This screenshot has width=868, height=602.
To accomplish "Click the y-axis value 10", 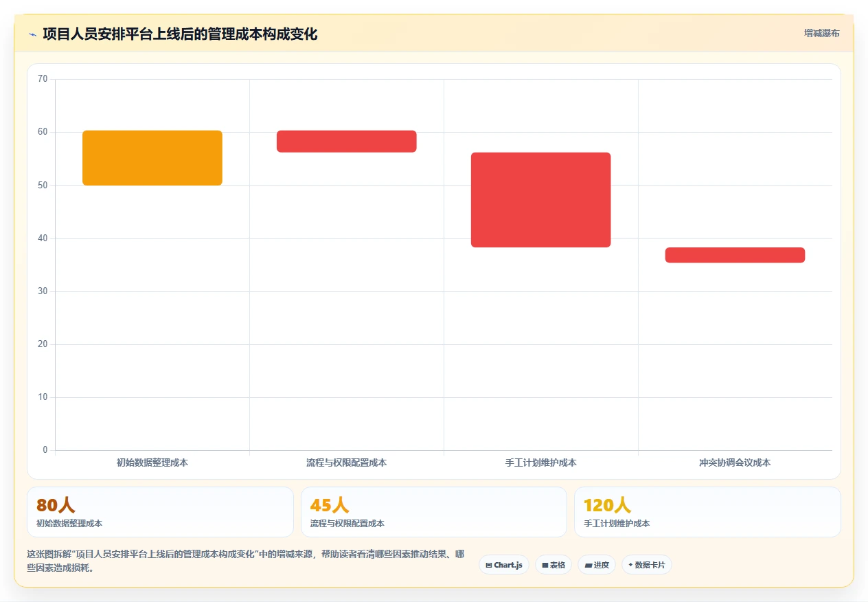I will 43,397.
